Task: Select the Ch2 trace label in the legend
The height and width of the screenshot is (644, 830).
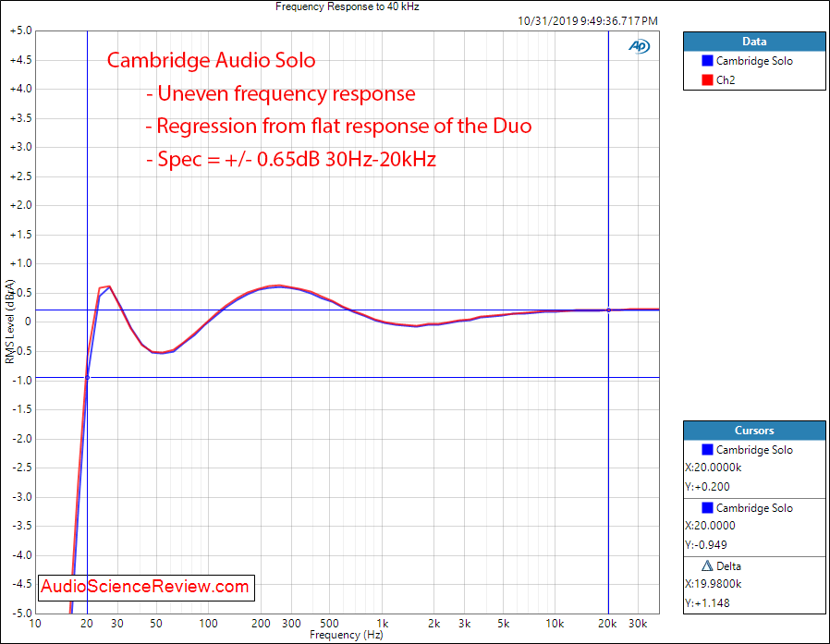Action: pos(726,80)
